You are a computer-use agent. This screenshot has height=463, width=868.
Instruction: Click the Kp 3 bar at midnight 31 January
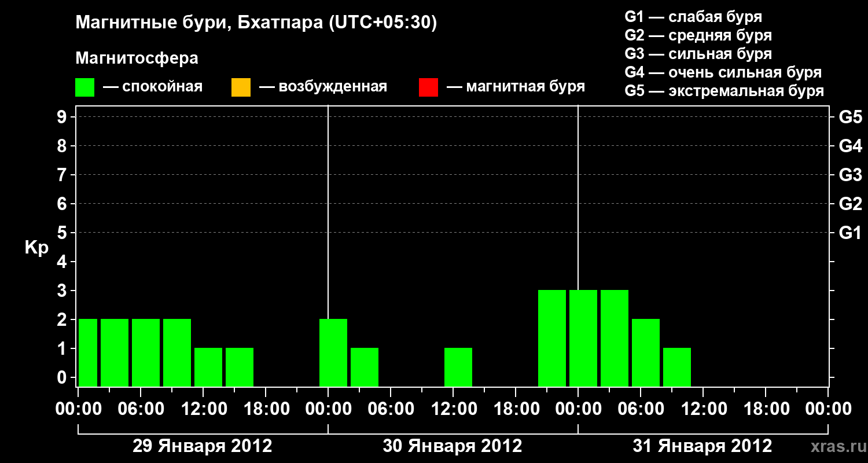(583, 338)
